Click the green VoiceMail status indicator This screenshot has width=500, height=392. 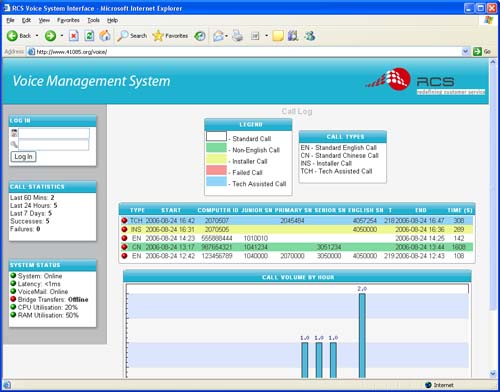click(13, 291)
